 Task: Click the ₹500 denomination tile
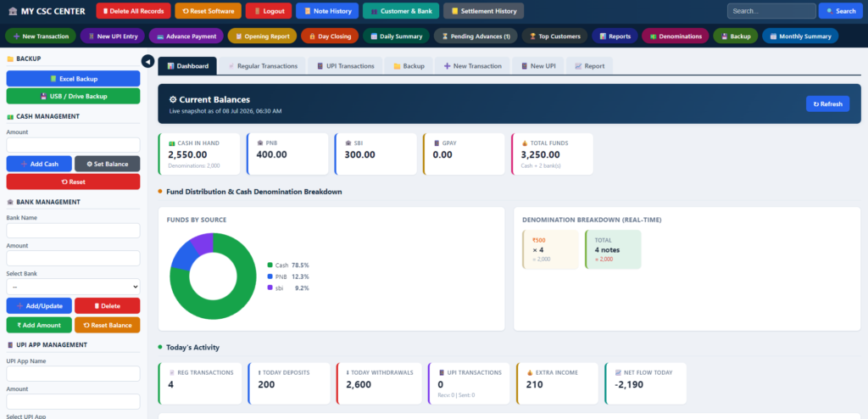tap(550, 249)
